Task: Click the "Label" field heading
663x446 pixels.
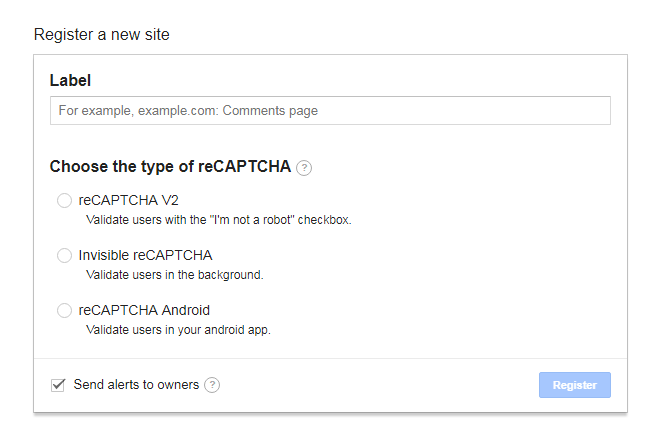Action: point(70,80)
